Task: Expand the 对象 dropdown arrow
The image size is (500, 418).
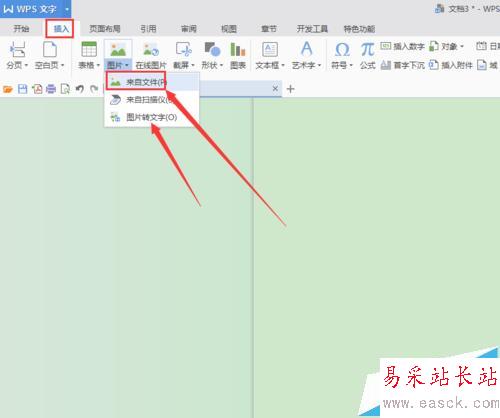Action: [x=462, y=46]
